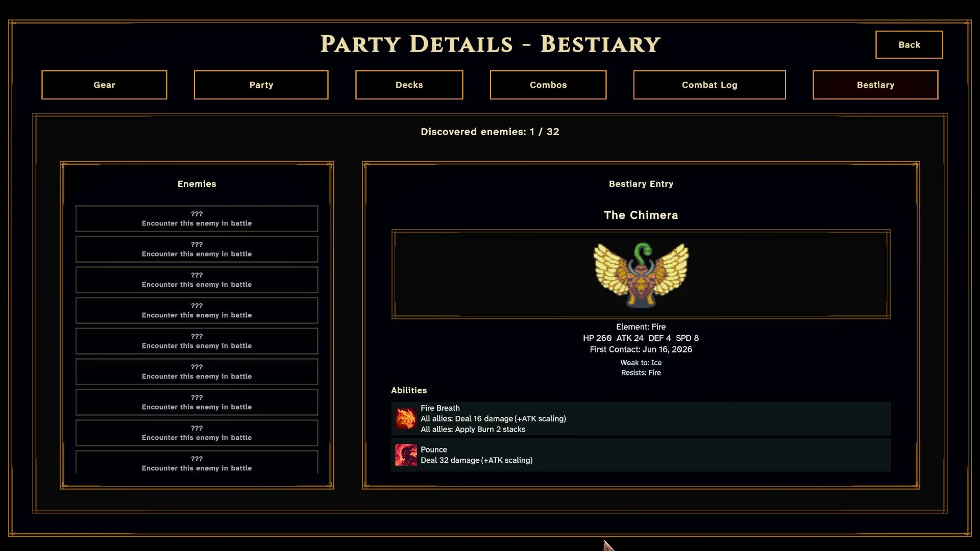
Task: Click the 'Abilities' heading
Action: [x=409, y=390]
